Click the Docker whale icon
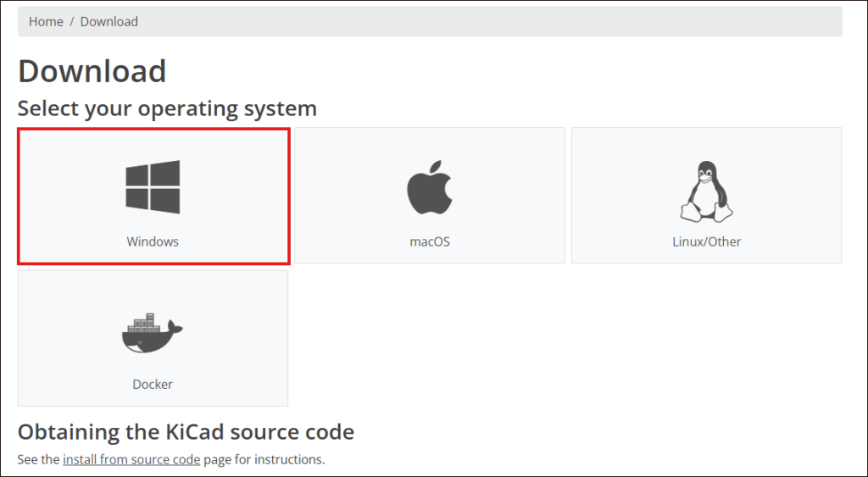This screenshot has width=868, height=477. 152,332
